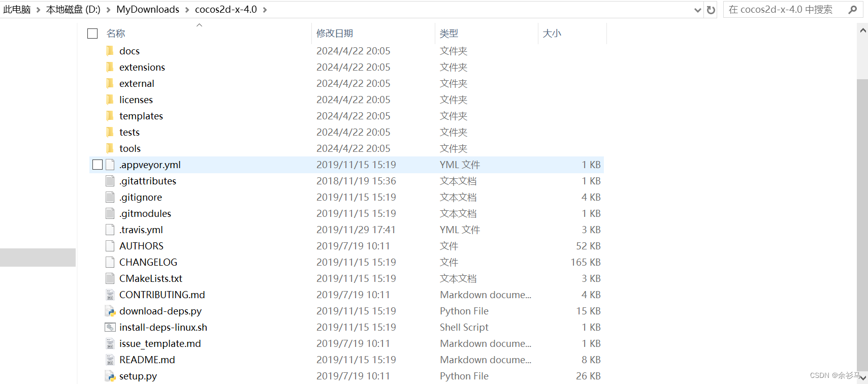This screenshot has height=384, width=868.
Task: Expand chevron after 此电脑 in breadcrumb
Action: coord(38,10)
